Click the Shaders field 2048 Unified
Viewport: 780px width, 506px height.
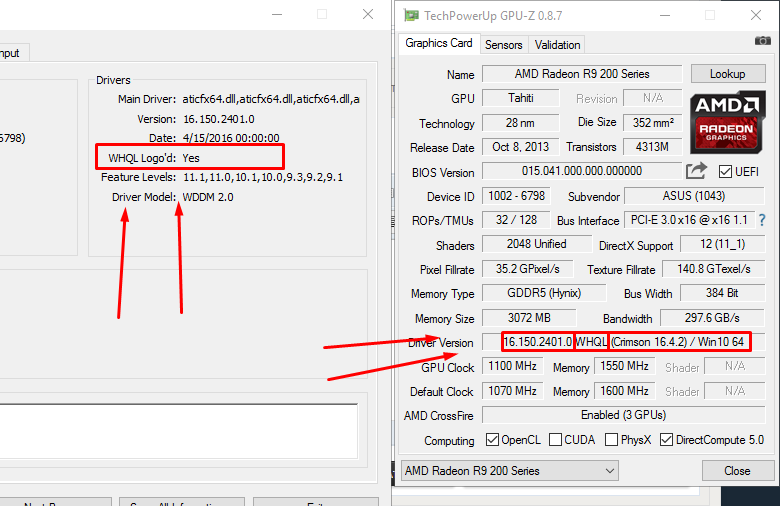tap(537, 244)
